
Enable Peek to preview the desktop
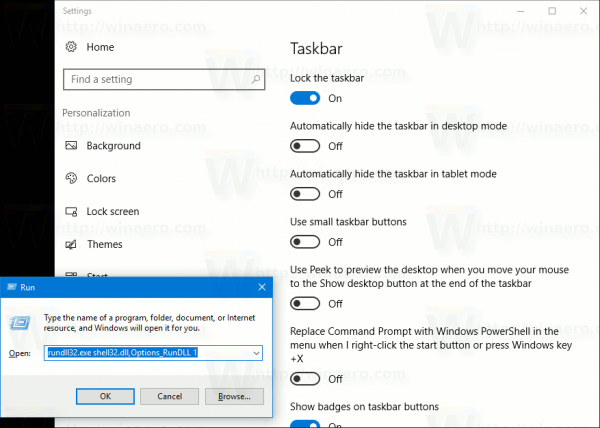(x=305, y=304)
